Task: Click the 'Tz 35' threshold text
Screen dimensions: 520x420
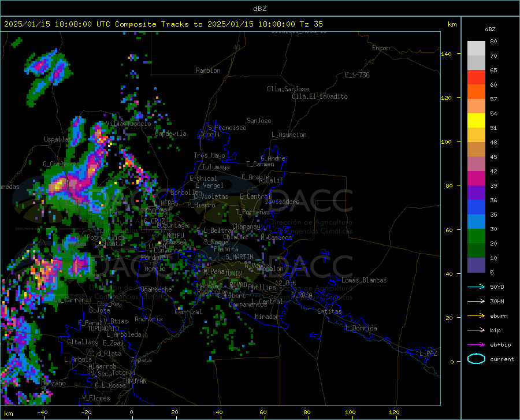Action: [x=311, y=24]
